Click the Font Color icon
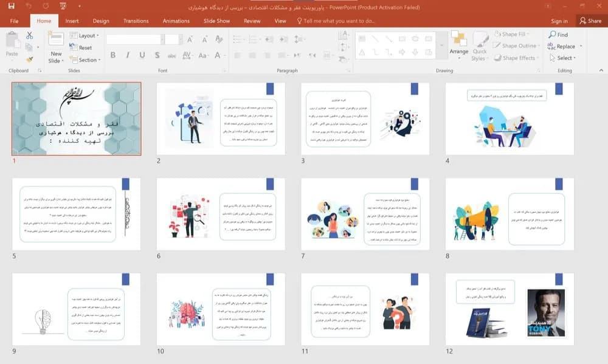Viewport: 608px width, 364px height. pyautogui.click(x=218, y=55)
